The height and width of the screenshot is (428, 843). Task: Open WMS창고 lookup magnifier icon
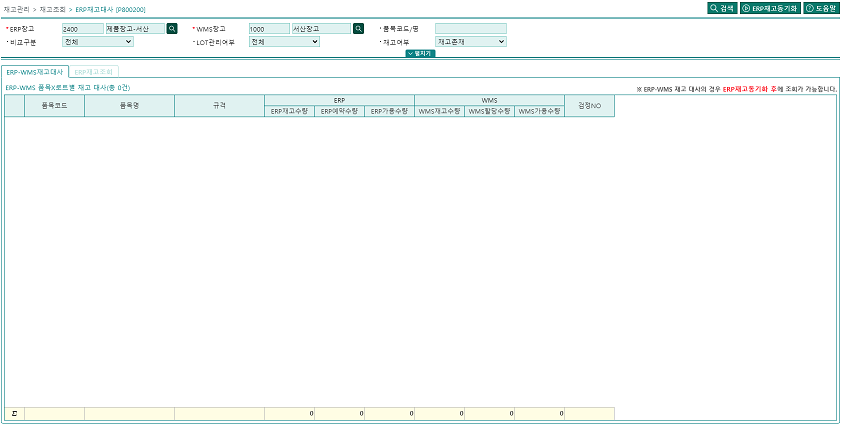[x=358, y=28]
